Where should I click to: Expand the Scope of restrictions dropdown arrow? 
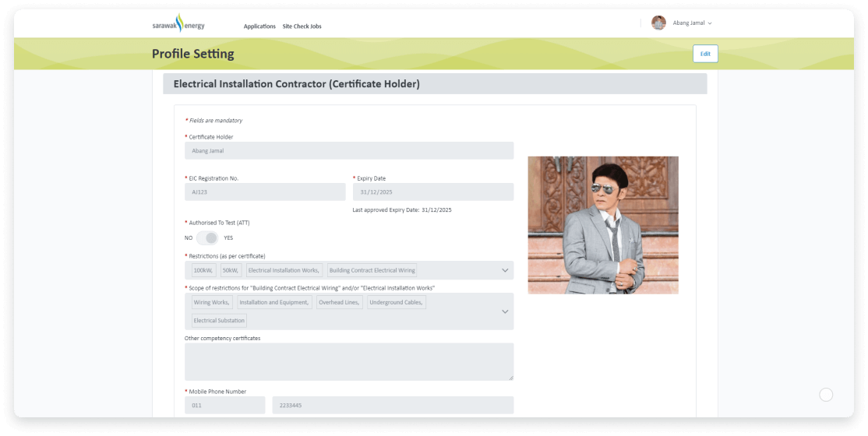click(x=505, y=311)
